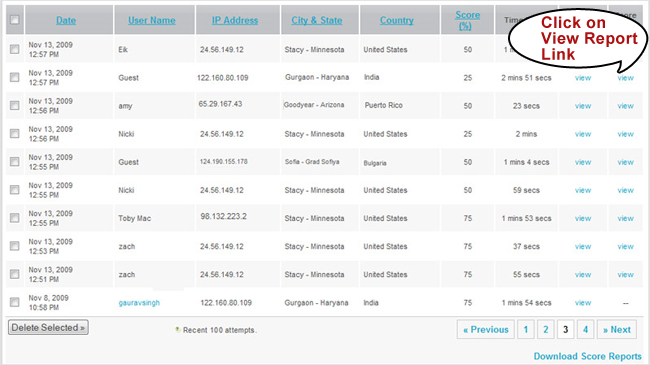This screenshot has width=650, height=365.
Task: Check the box for user Eik's row
Action: [x=15, y=49]
